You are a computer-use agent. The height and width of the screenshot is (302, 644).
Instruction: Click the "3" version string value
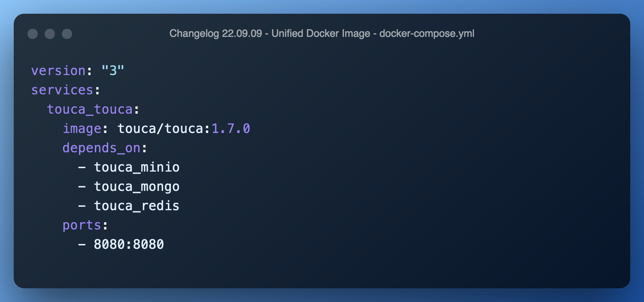point(113,70)
